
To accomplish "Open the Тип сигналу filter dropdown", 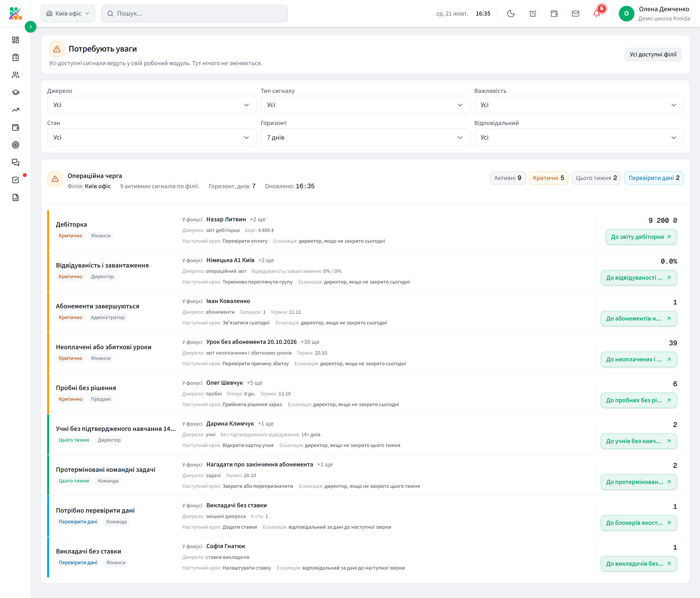I will tap(365, 105).
